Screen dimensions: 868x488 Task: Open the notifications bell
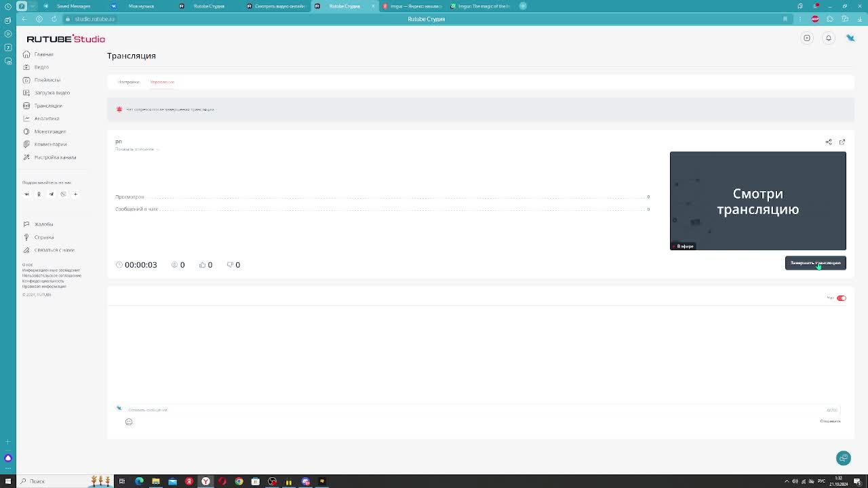coord(829,38)
